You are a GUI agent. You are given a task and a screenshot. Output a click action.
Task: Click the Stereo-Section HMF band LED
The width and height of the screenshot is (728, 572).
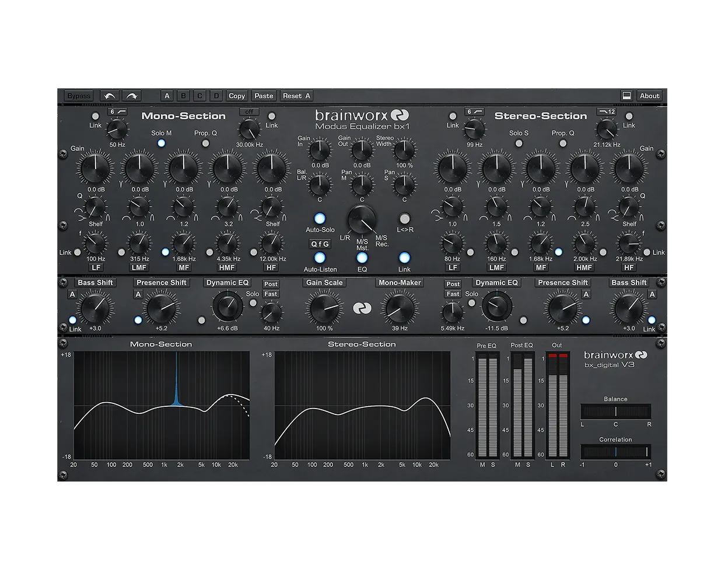click(x=603, y=253)
